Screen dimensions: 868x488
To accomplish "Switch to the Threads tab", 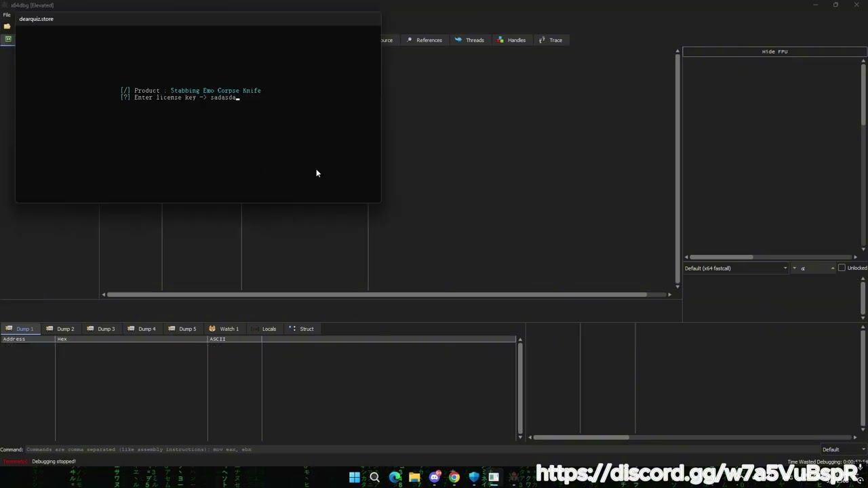I will pyautogui.click(x=469, y=40).
